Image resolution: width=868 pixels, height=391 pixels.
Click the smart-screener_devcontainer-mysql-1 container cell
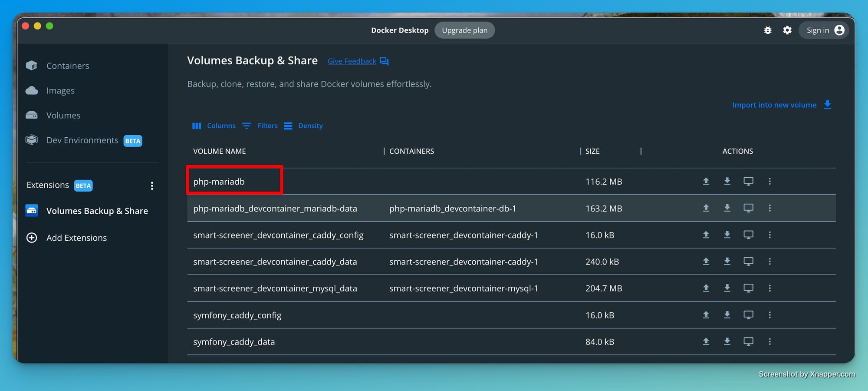pyautogui.click(x=464, y=288)
